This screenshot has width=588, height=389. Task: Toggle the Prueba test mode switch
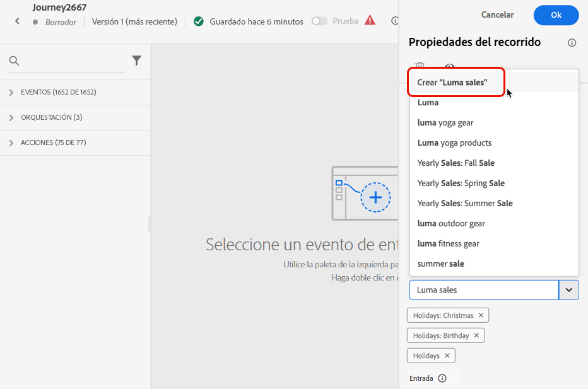[319, 21]
